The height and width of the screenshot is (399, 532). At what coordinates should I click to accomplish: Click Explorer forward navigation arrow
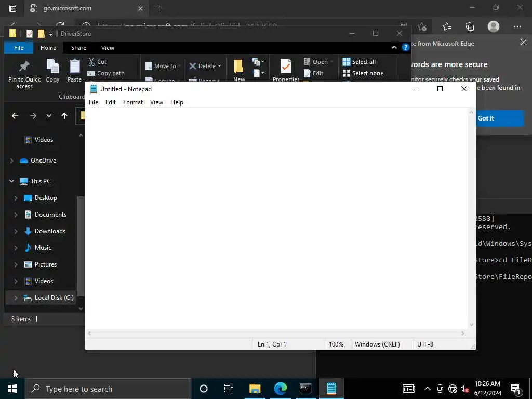(33, 116)
